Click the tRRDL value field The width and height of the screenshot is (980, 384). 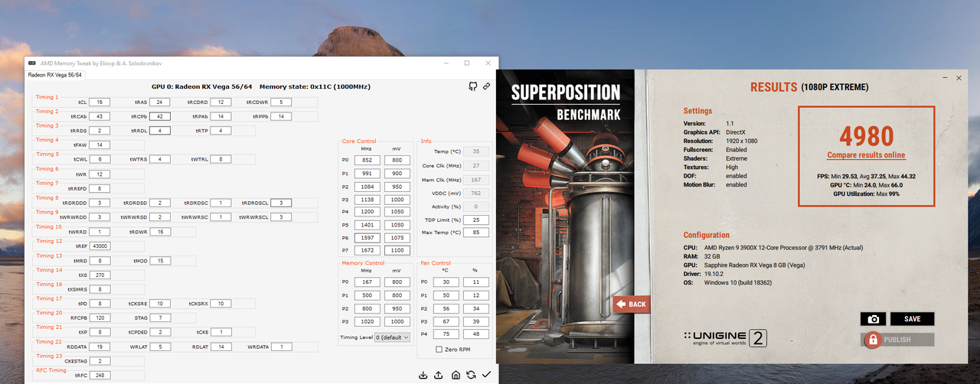(159, 130)
